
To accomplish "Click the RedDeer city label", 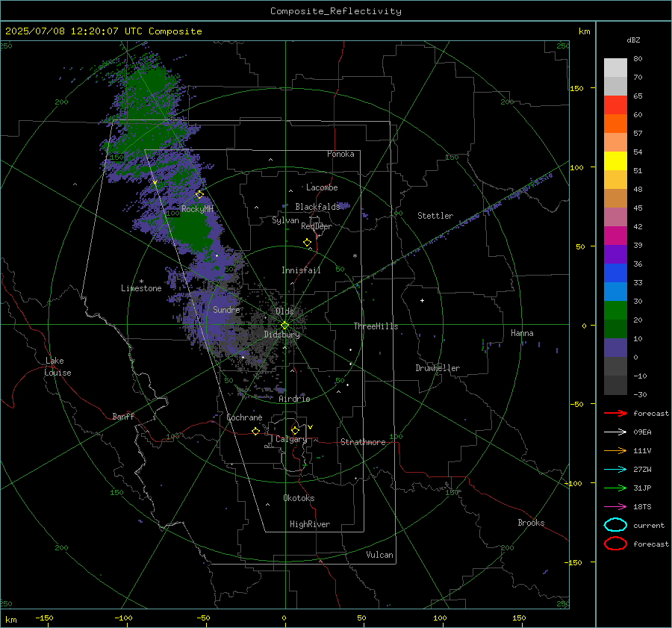I will coord(317,226).
